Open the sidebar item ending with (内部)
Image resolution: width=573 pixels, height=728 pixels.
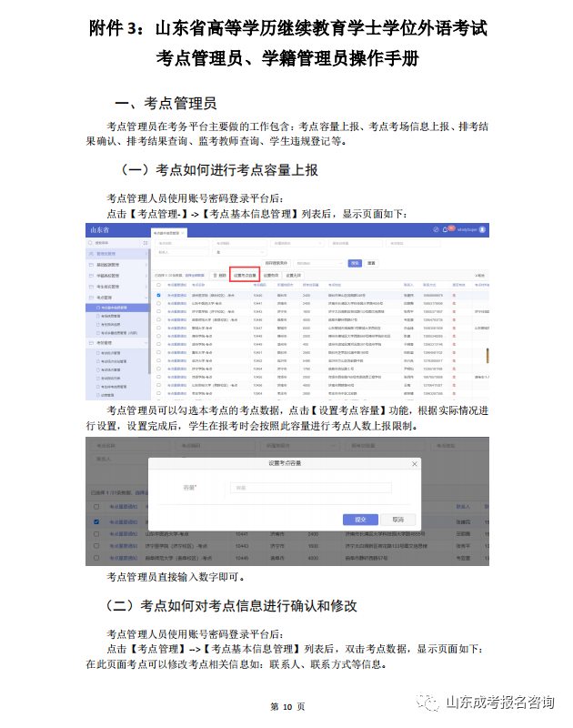point(119,333)
